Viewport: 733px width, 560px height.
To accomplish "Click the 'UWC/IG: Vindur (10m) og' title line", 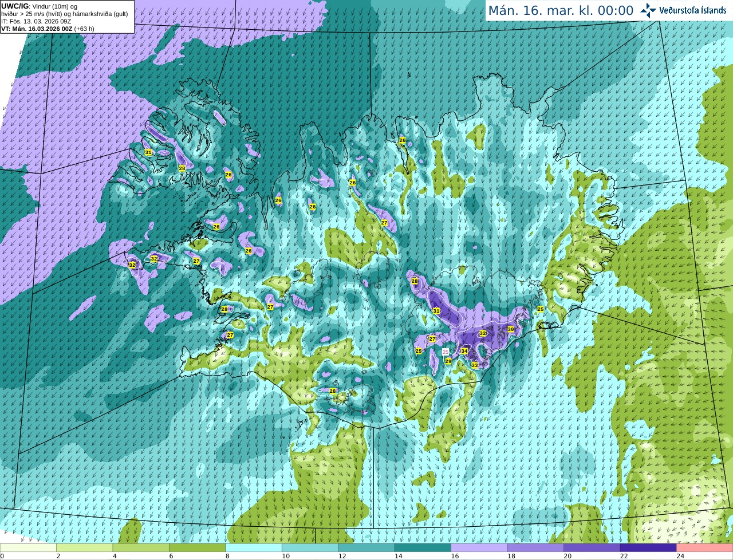I will point(39,6).
